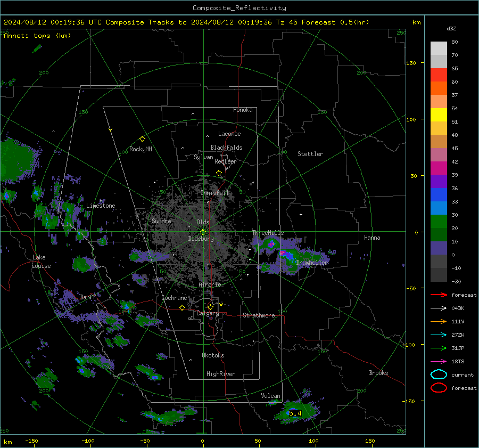Viewport: 479px width, 448px height.
Task: Click the Stettler city label
Action: click(x=310, y=154)
